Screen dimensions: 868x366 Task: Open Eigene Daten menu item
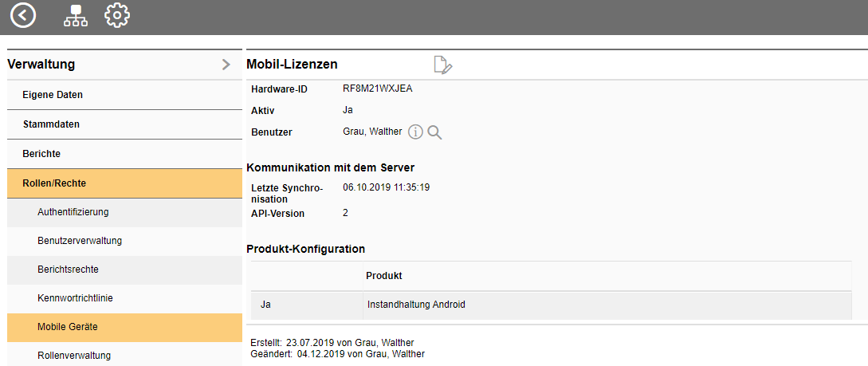click(53, 95)
